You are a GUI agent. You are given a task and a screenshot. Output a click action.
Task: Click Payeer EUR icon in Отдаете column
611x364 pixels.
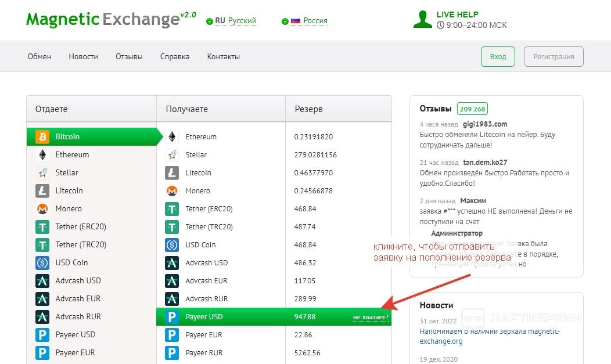pyautogui.click(x=42, y=353)
